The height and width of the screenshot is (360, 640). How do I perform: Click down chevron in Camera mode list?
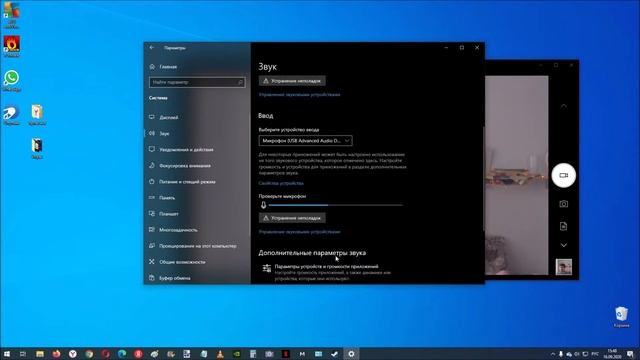(563, 245)
